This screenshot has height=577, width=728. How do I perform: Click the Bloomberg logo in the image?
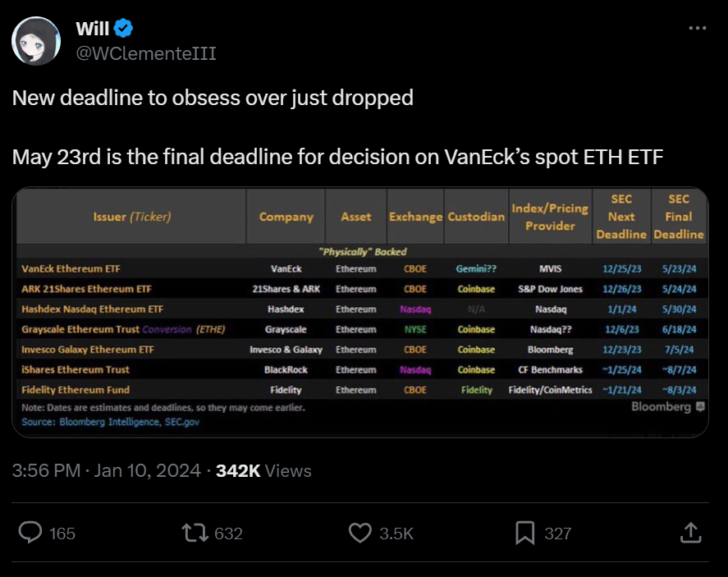(x=666, y=407)
